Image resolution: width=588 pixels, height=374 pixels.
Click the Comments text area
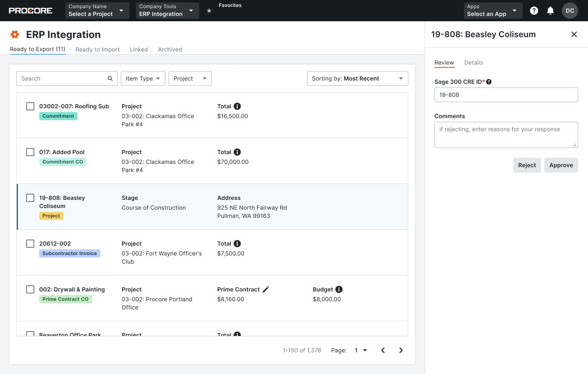[x=506, y=135]
